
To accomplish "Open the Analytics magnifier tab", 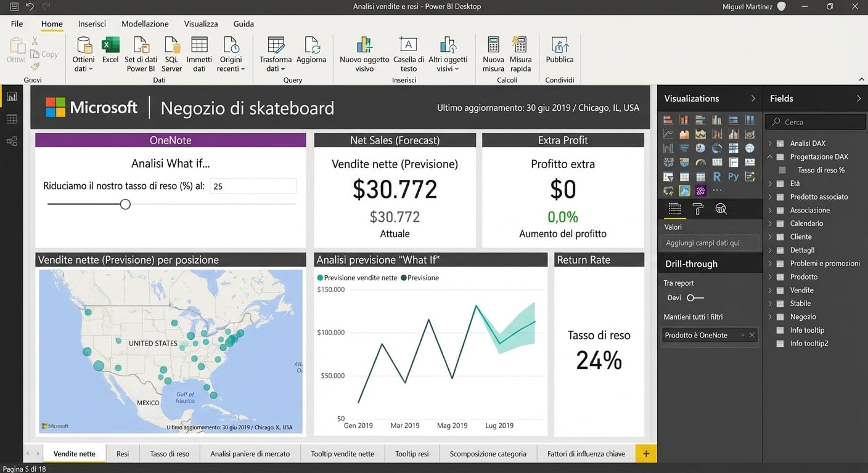I will [x=721, y=209].
